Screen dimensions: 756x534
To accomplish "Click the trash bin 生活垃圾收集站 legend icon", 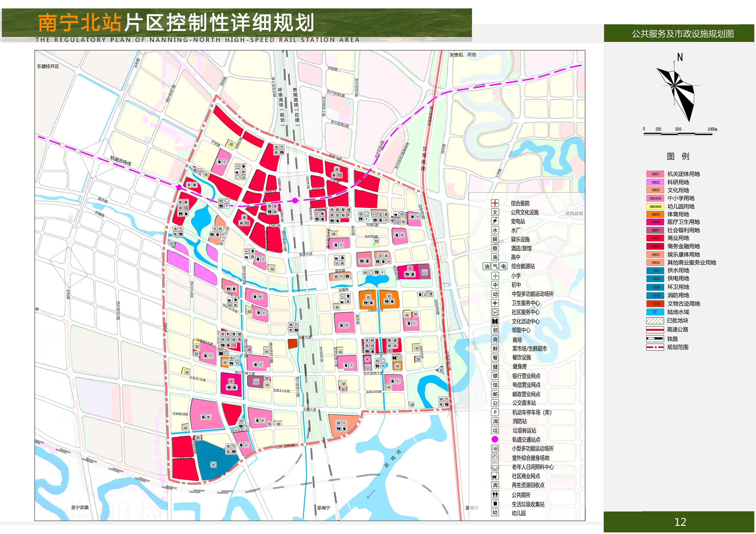I will [x=495, y=504].
